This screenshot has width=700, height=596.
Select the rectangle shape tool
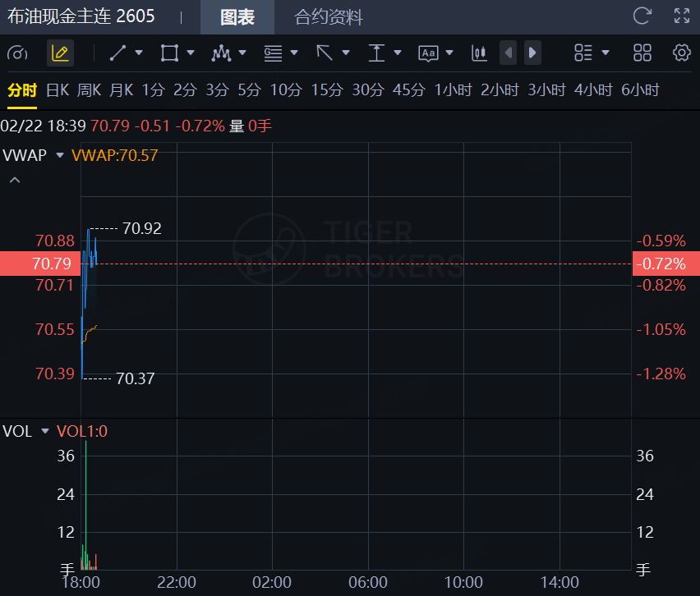point(169,53)
